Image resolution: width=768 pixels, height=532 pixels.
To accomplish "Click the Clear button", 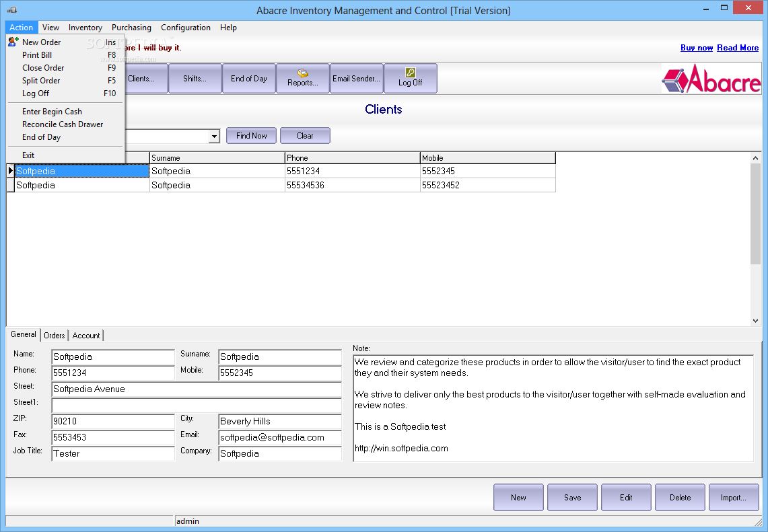I will coord(305,136).
